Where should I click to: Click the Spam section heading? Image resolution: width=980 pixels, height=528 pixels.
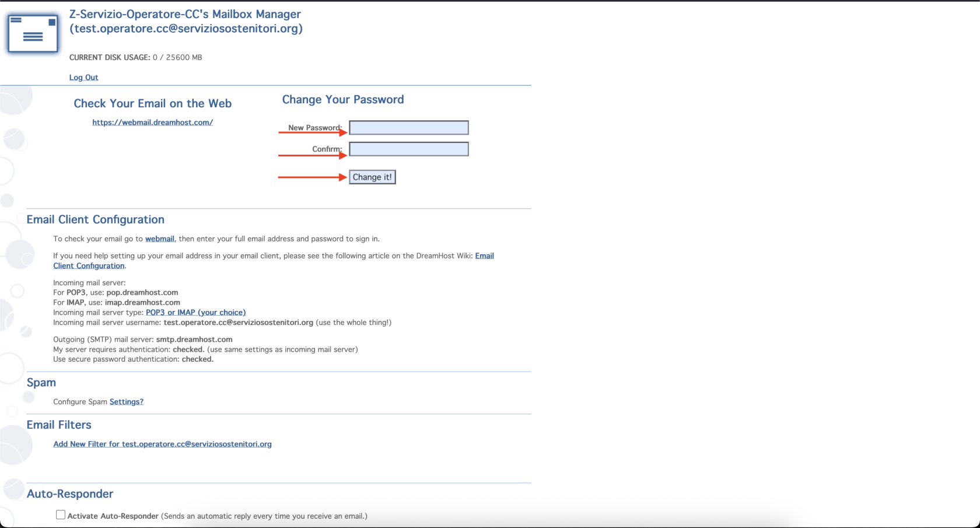41,383
